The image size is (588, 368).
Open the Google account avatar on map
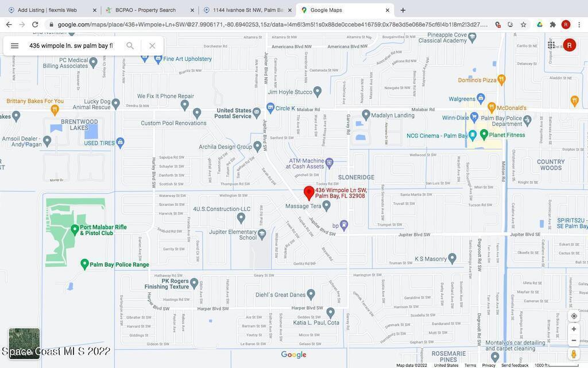(569, 45)
